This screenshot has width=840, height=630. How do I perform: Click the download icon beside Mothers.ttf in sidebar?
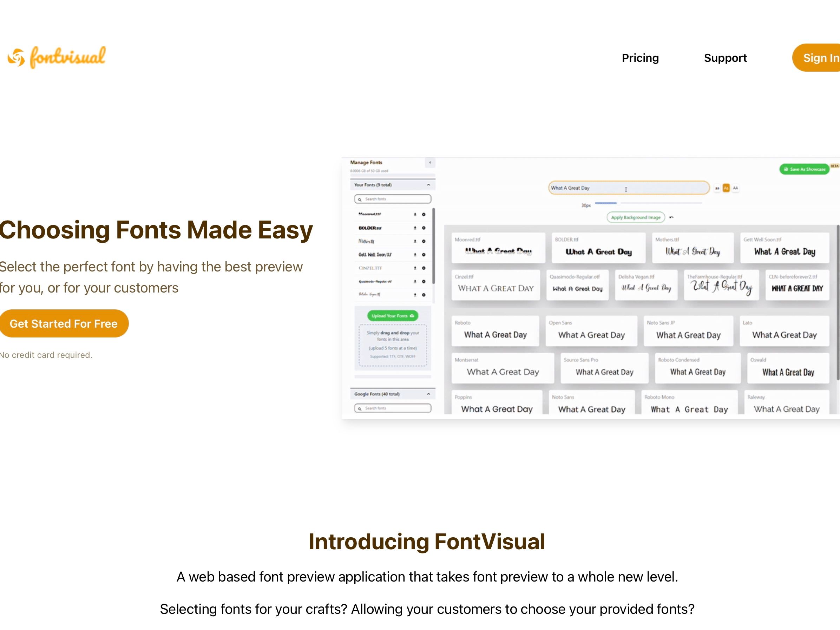(415, 242)
